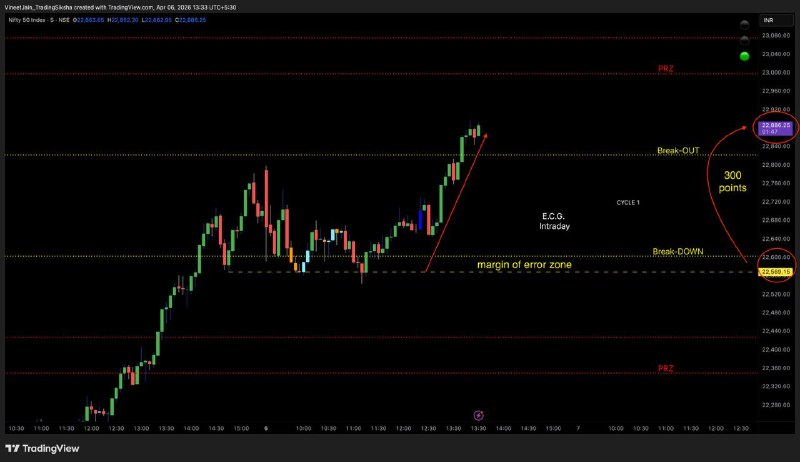Click the purple lightning event icon

[478, 415]
